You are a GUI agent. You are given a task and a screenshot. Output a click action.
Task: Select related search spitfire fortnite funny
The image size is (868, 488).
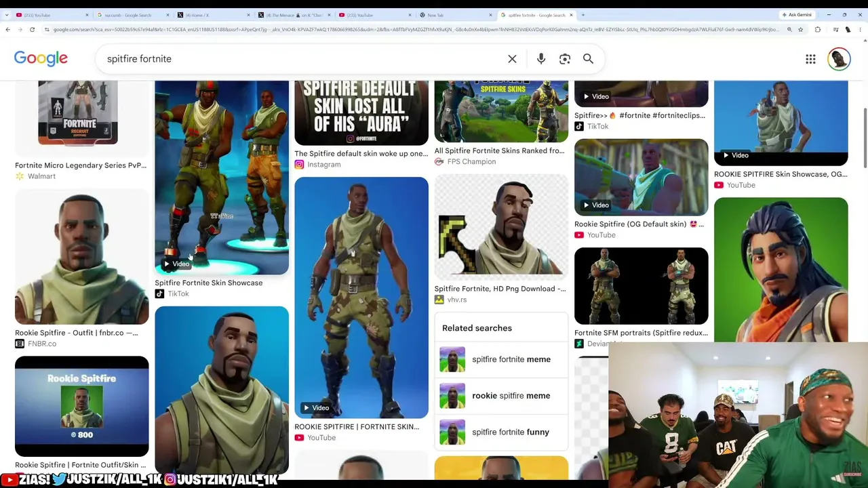click(x=501, y=432)
